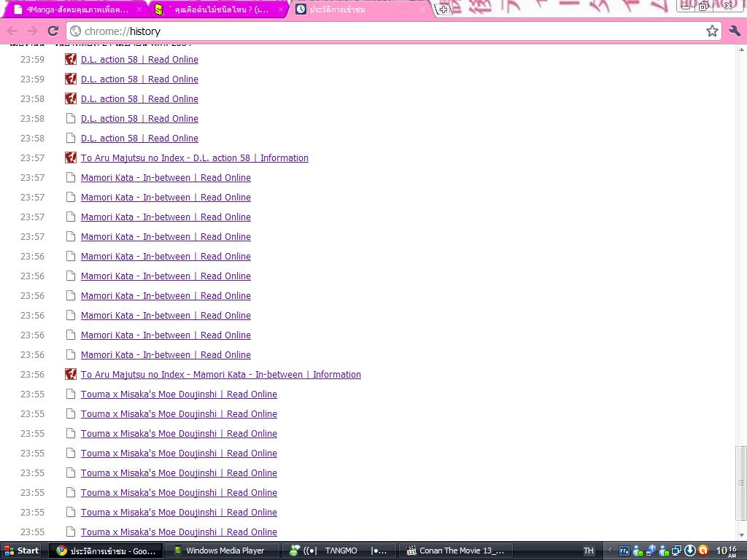Click time 23:57 beside D.L. action 58 Information
747x560 pixels.
click(32, 158)
